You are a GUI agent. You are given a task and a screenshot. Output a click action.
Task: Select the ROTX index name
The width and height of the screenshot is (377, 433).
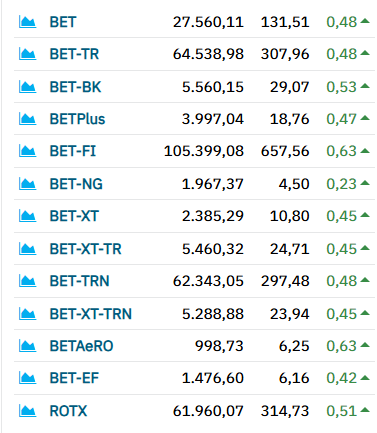(x=68, y=411)
